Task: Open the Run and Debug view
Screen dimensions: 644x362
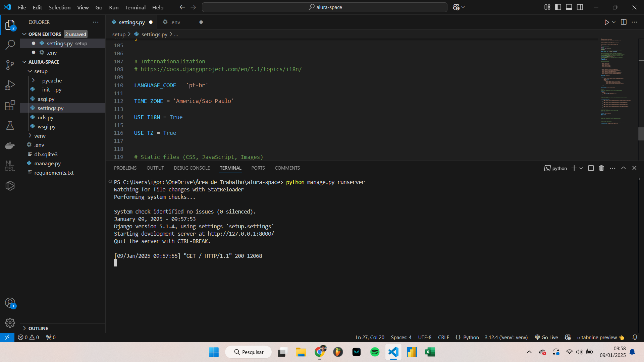Action: click(10, 85)
